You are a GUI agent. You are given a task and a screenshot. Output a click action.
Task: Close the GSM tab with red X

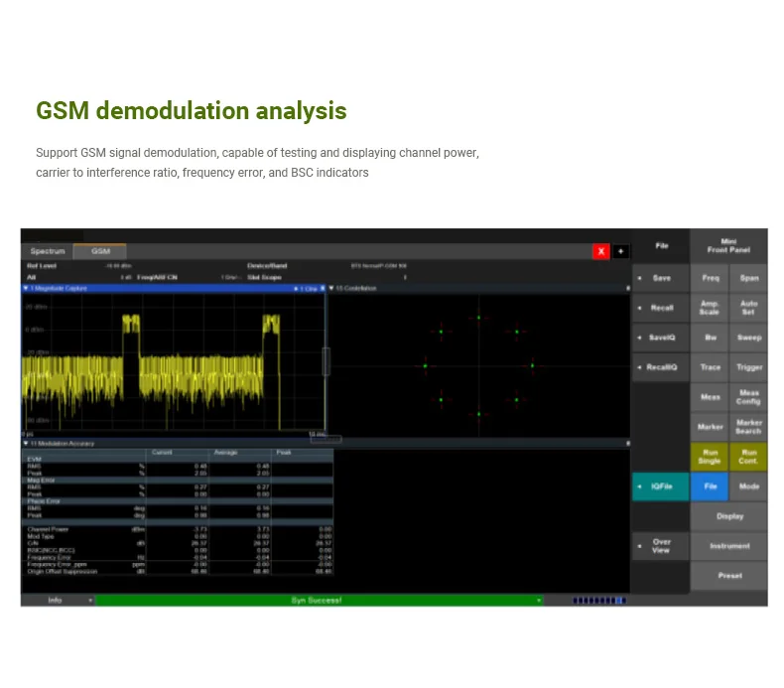600,251
